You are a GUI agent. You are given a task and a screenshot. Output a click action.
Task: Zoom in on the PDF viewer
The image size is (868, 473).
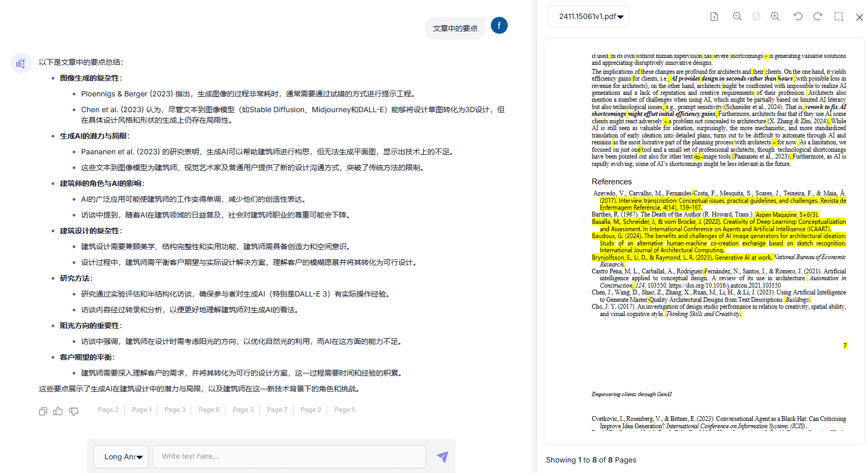(775, 16)
